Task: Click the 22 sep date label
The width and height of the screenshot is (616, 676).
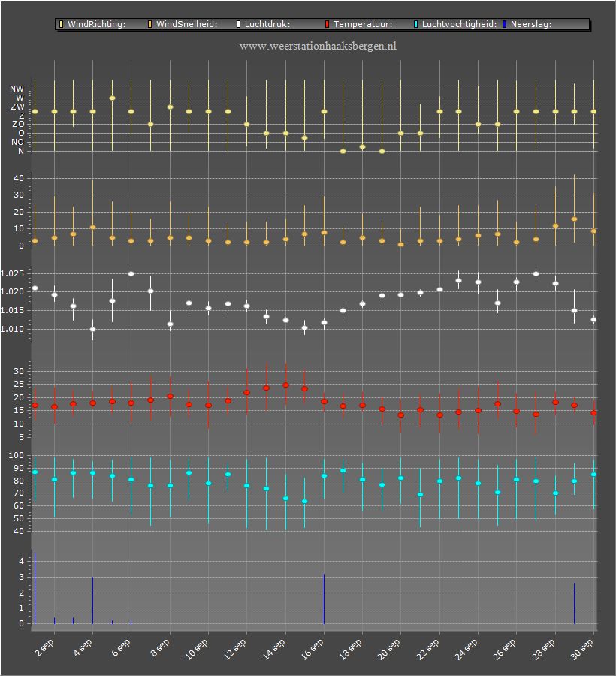Action: point(427,649)
